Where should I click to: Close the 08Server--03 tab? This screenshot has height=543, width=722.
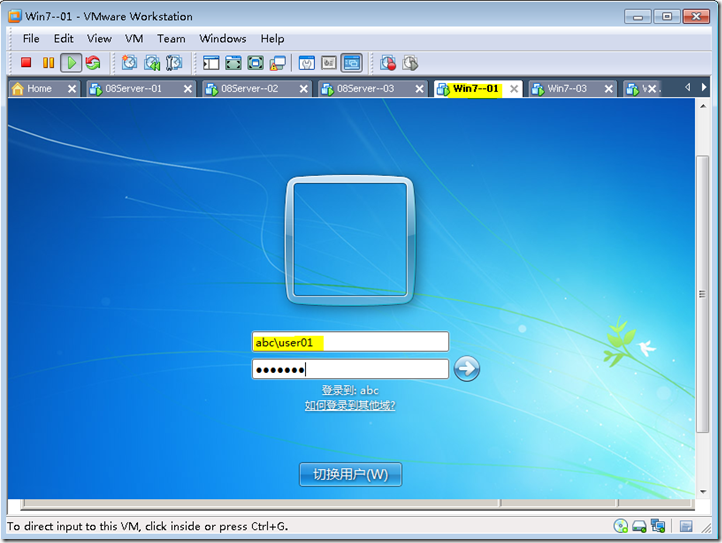click(x=419, y=89)
